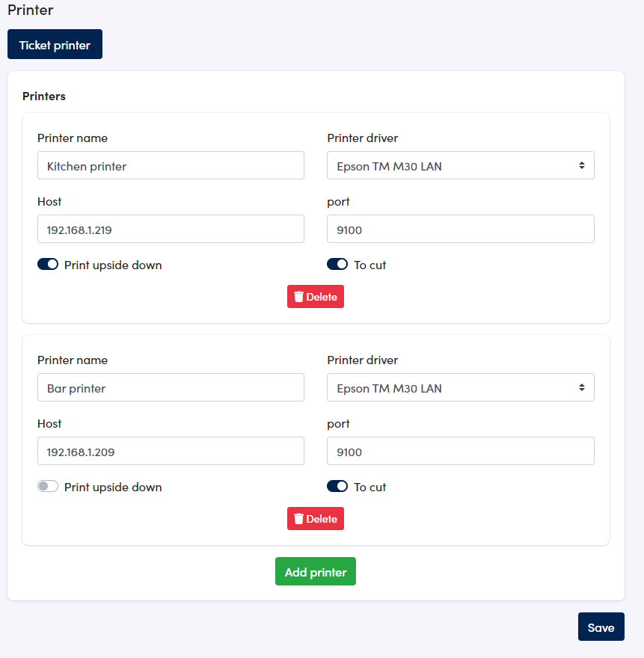This screenshot has width=644, height=658.
Task: Save the printer settings
Action: tap(601, 627)
